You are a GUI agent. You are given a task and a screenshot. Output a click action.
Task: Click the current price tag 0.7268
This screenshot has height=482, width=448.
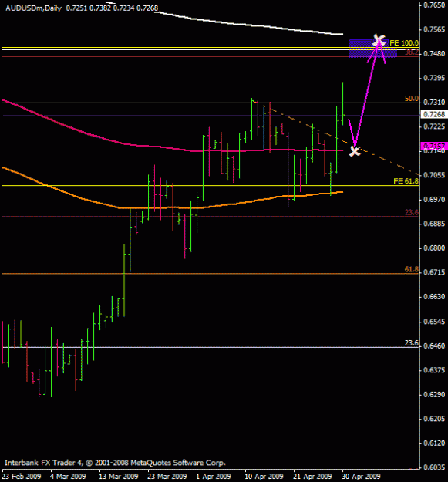434,114
